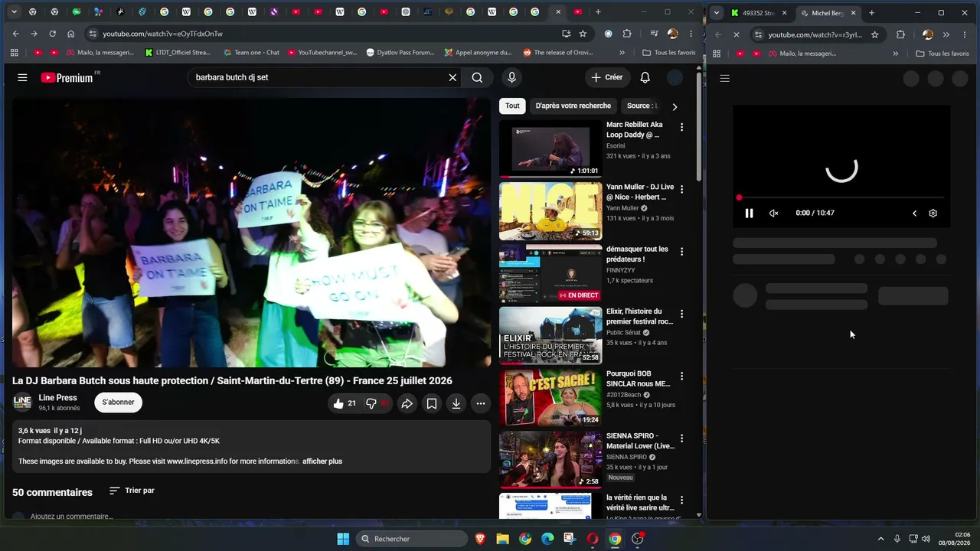This screenshot has width=980, height=551.
Task: Show hidden system tray icons
Action: tap(880, 539)
